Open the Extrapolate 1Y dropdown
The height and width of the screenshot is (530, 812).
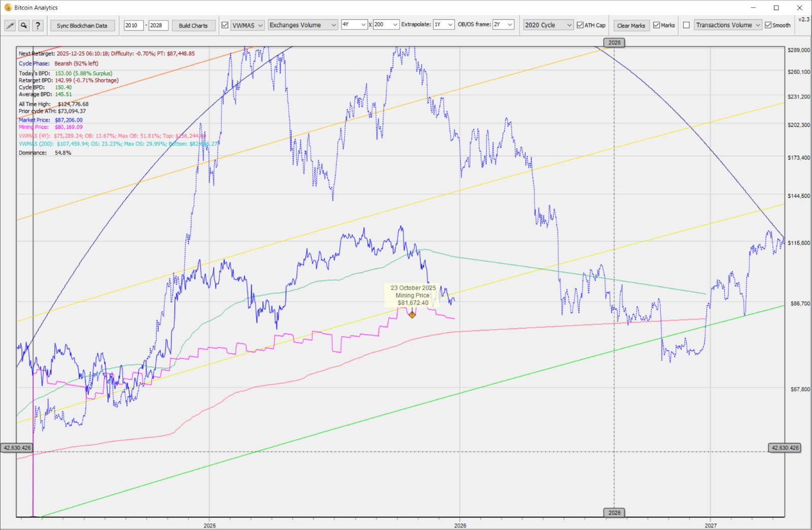click(x=444, y=24)
